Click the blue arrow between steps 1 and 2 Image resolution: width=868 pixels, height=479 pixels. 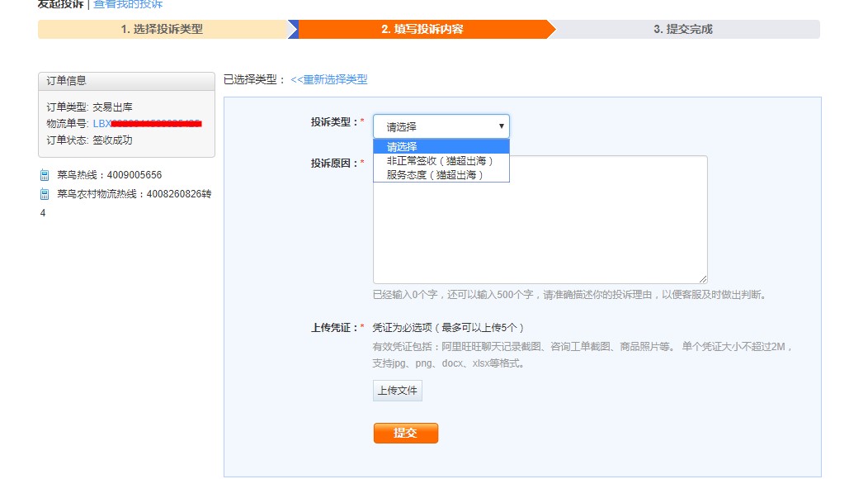[x=292, y=30]
